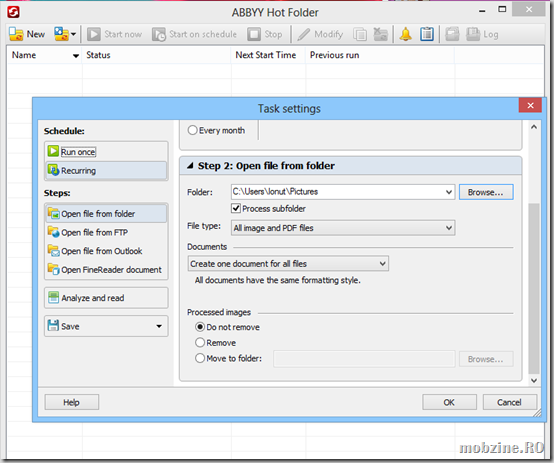The width and height of the screenshot is (554, 463).
Task: Click the Open file from folder icon
Action: [x=53, y=213]
